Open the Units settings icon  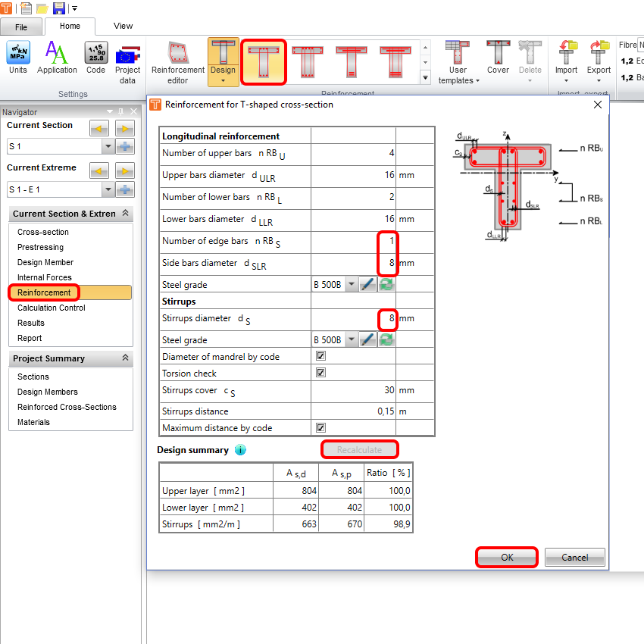coord(18,58)
